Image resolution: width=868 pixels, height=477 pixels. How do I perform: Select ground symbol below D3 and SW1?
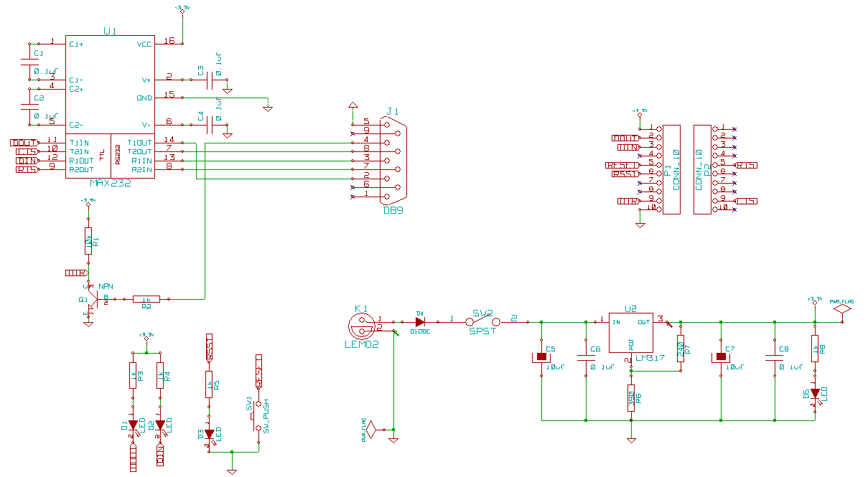point(232,471)
